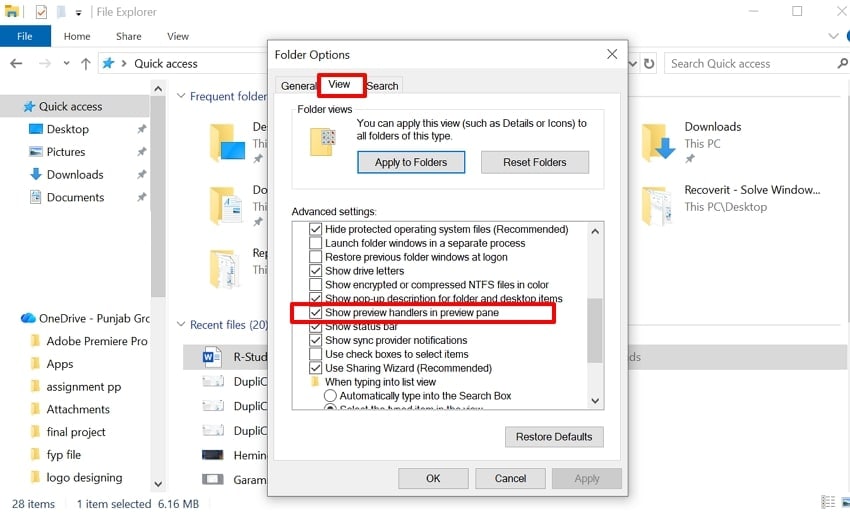Open the Home ribbon tab
Viewport: 850px width, 513px height.
point(77,36)
